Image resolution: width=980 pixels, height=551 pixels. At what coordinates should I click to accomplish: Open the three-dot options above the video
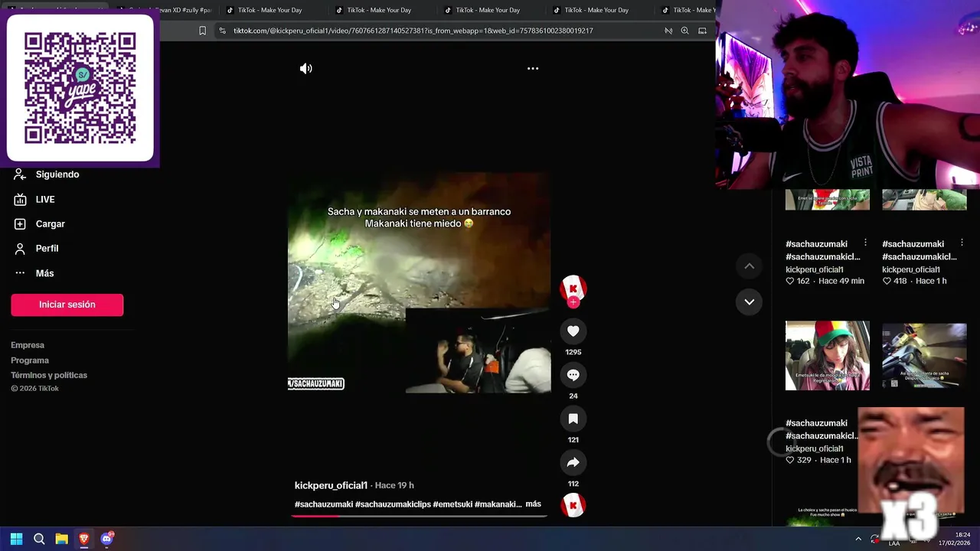pos(533,68)
